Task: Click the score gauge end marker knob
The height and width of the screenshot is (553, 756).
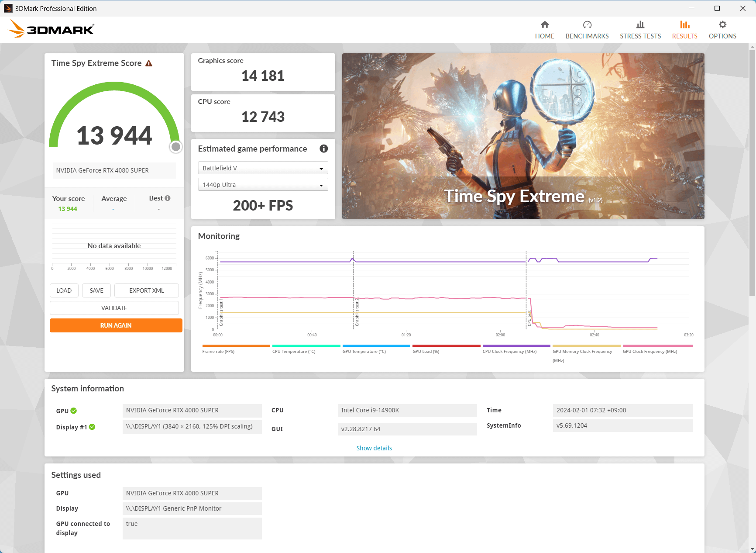Action: 176,147
